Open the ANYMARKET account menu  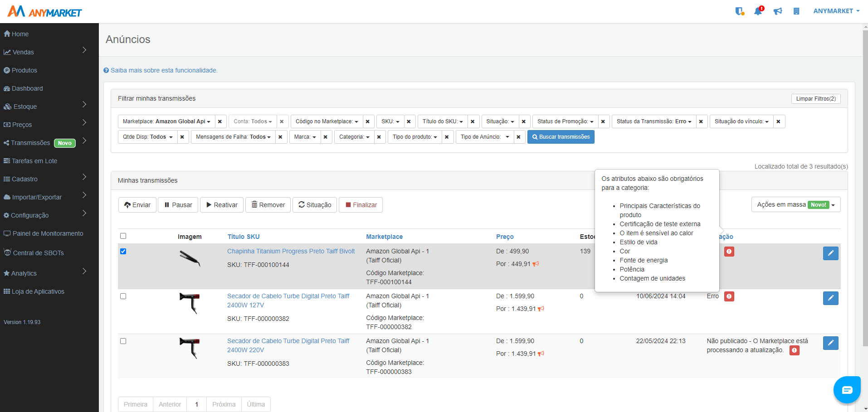tap(836, 11)
